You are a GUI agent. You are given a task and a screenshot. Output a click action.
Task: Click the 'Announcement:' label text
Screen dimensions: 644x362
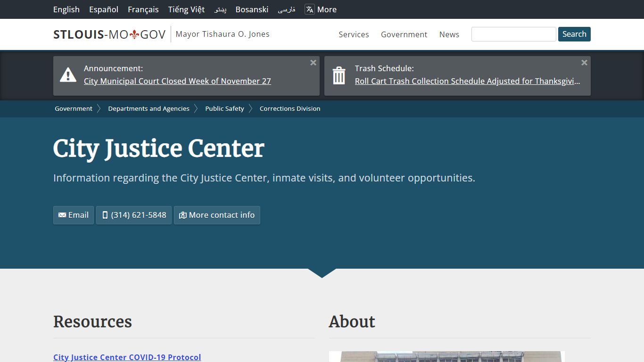pyautogui.click(x=113, y=68)
